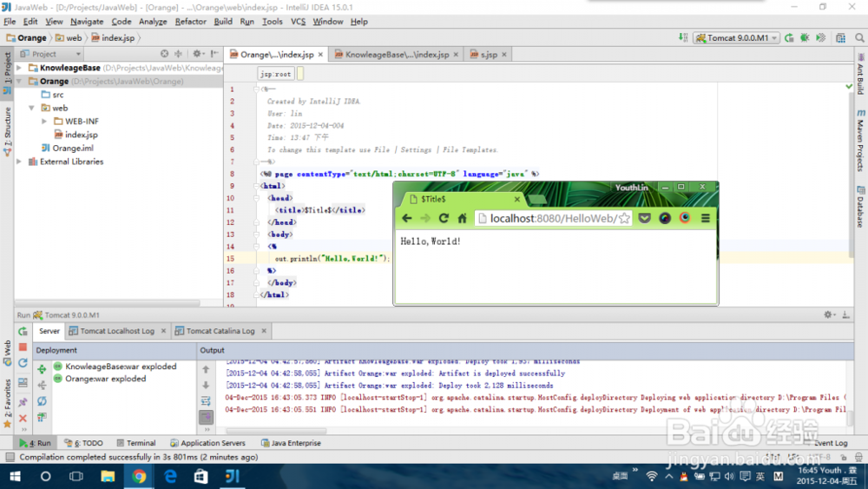
Task: Open the Database side panel
Action: tap(861, 207)
